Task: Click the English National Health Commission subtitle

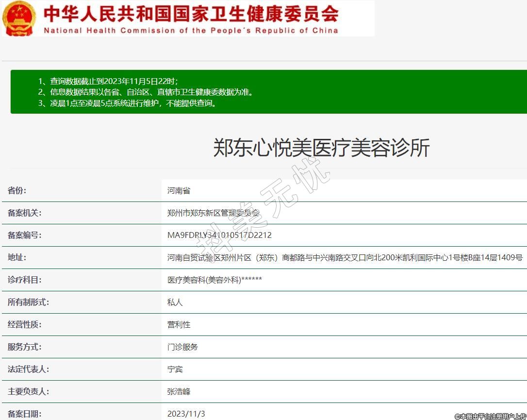Action: pos(191,31)
